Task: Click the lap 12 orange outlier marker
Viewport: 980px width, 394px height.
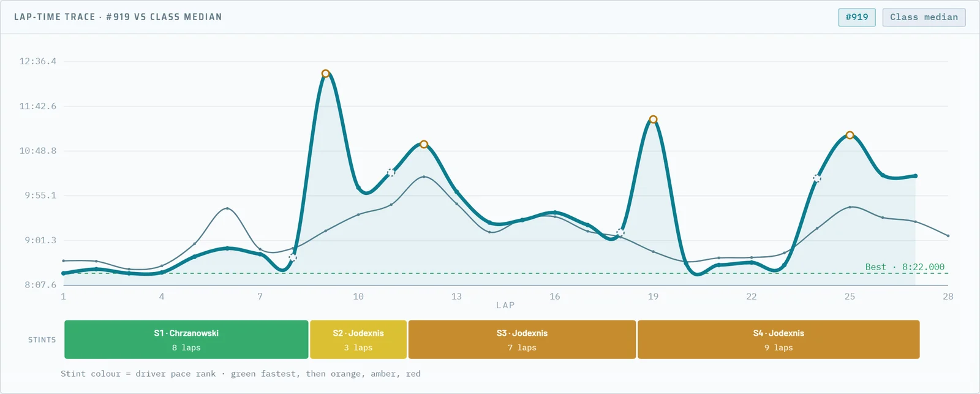Action: [x=424, y=145]
